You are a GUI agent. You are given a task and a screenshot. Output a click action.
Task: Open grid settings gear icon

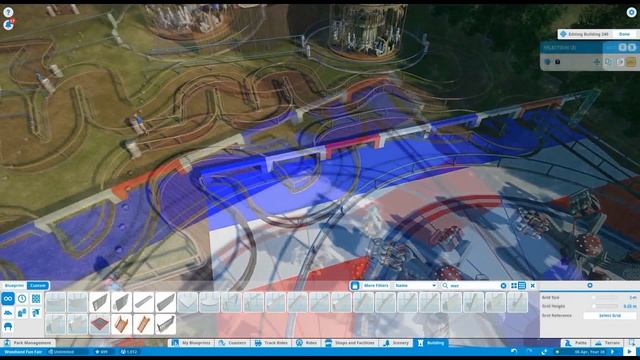click(x=590, y=285)
